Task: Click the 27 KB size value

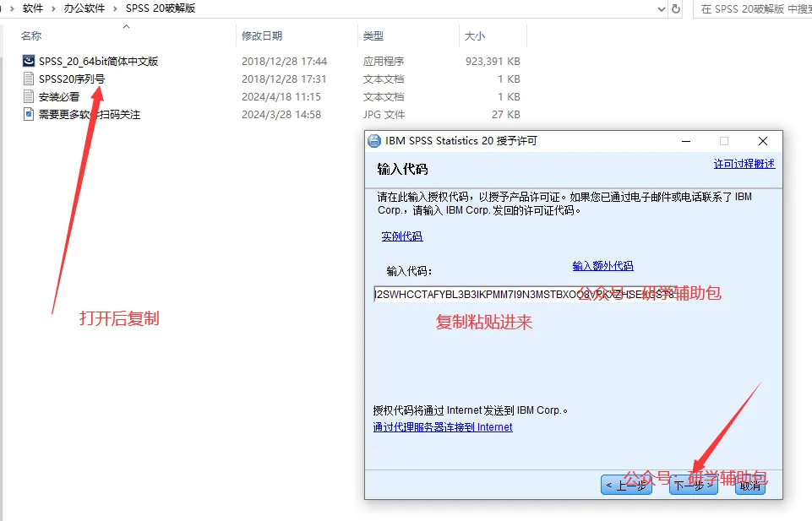Action: point(506,114)
